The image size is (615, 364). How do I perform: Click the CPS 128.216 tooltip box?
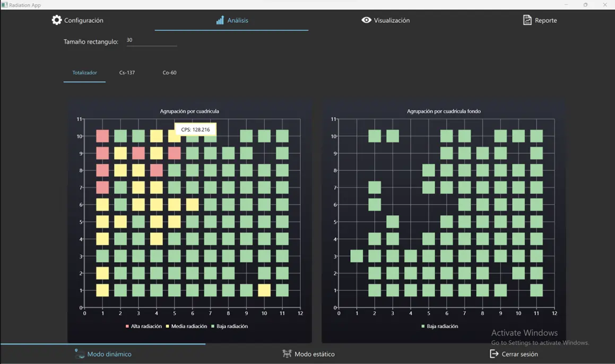tap(195, 129)
